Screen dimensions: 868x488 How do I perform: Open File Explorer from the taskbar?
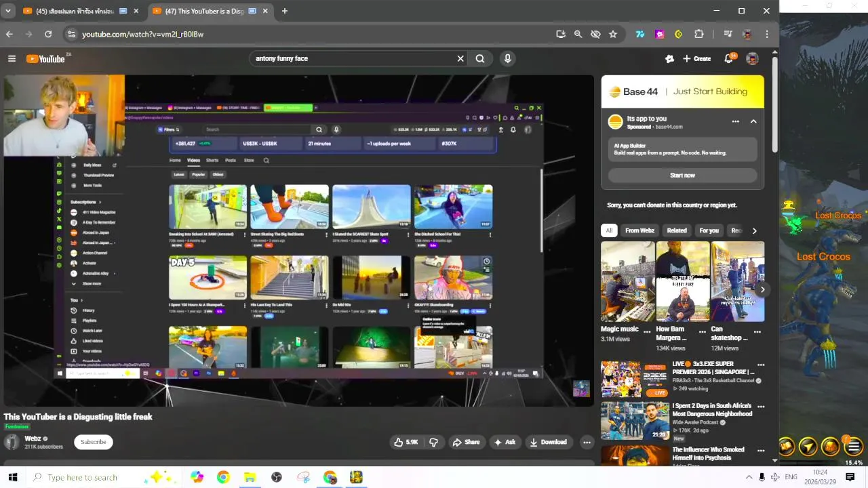coord(250,477)
